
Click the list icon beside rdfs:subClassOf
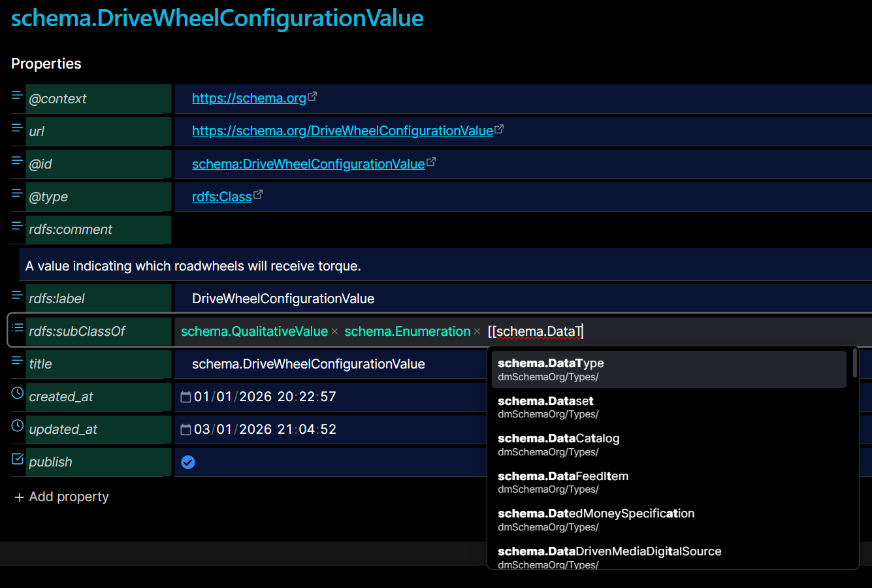click(x=17, y=328)
